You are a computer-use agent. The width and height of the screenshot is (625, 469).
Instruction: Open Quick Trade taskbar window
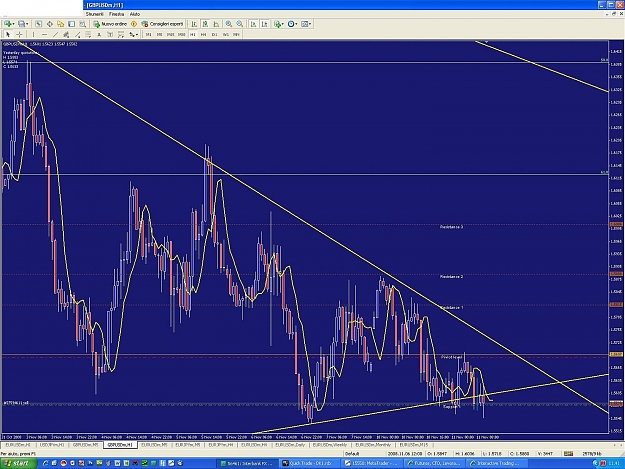pyautogui.click(x=310, y=463)
